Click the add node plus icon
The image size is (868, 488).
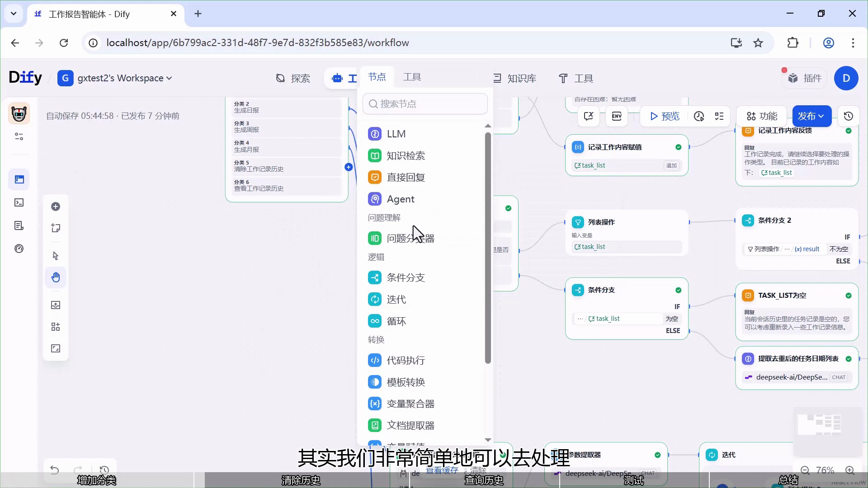click(56, 207)
